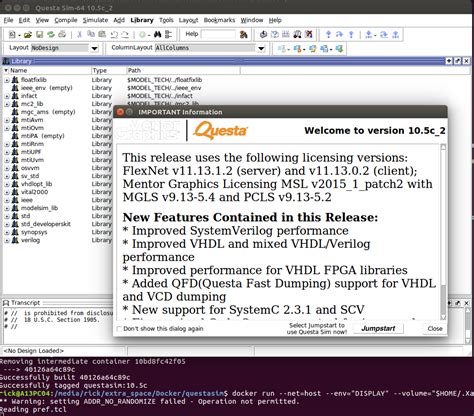Click the green Reload icon
The image size is (474, 416).
51,34
